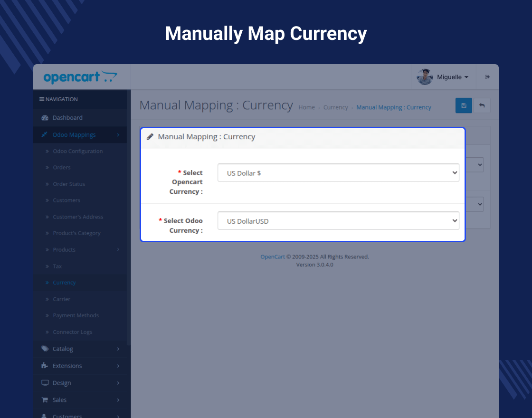532x418 pixels.
Task: Click the Dashboard gauge icon
Action: [x=45, y=118]
